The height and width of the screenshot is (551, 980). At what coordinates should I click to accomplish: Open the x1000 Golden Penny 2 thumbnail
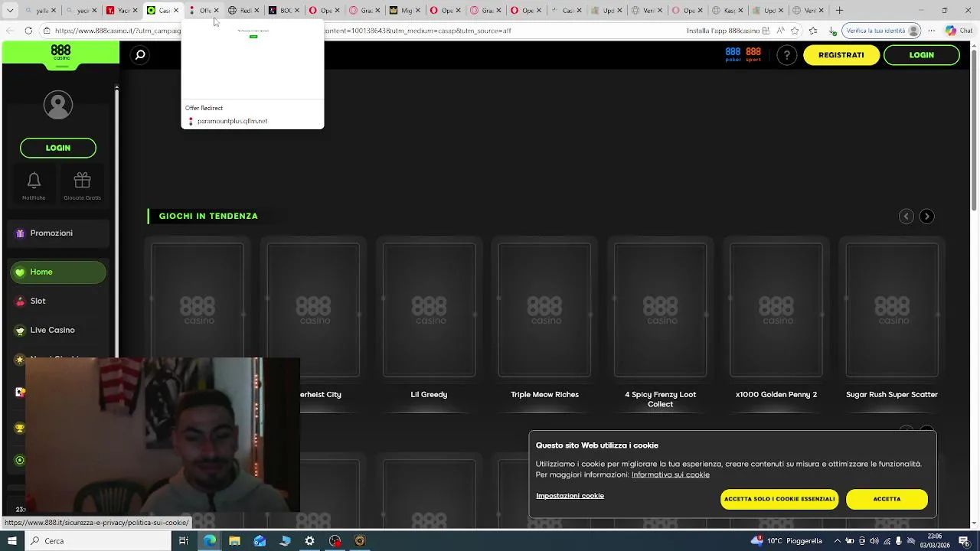[776, 310]
